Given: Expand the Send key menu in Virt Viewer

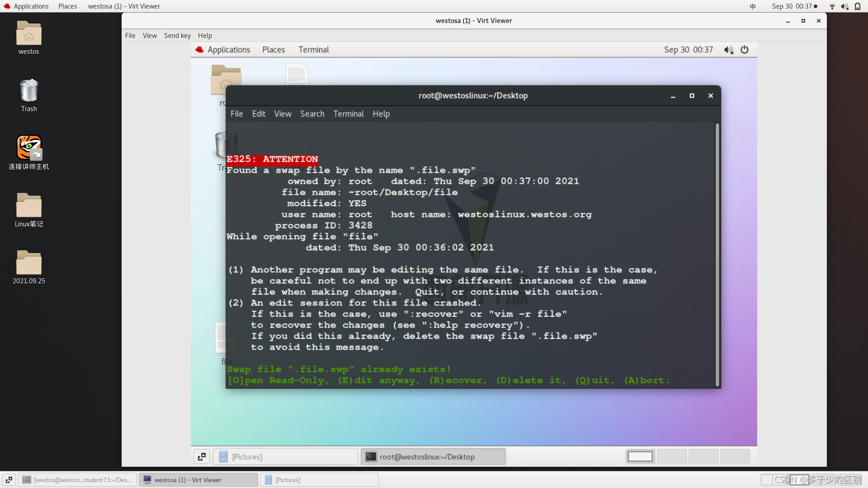Looking at the screenshot, I should click(177, 36).
